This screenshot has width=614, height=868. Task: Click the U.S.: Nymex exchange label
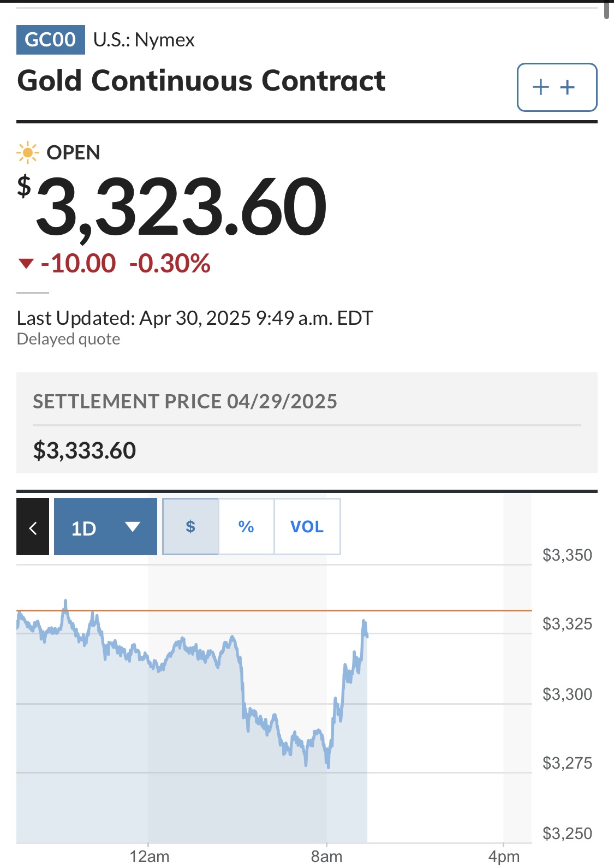pos(144,40)
